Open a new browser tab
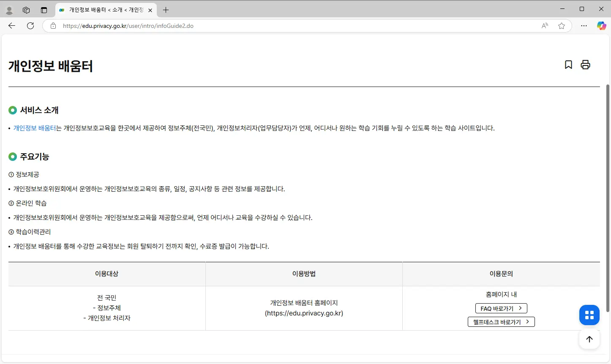The width and height of the screenshot is (611, 364). click(165, 10)
